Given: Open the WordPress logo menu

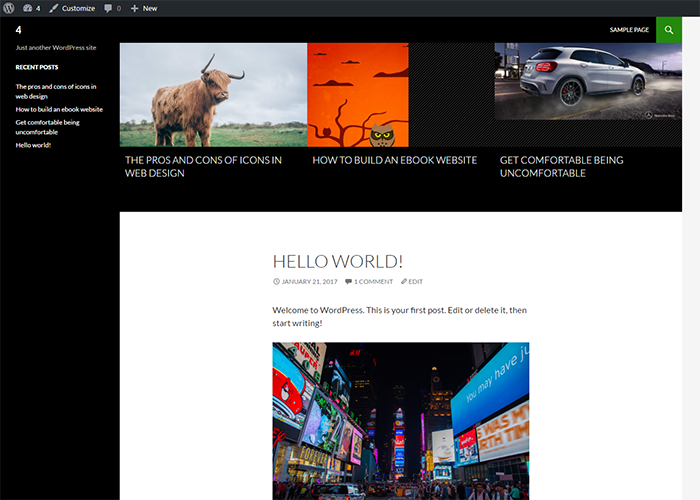Looking at the screenshot, I should click(x=9, y=8).
